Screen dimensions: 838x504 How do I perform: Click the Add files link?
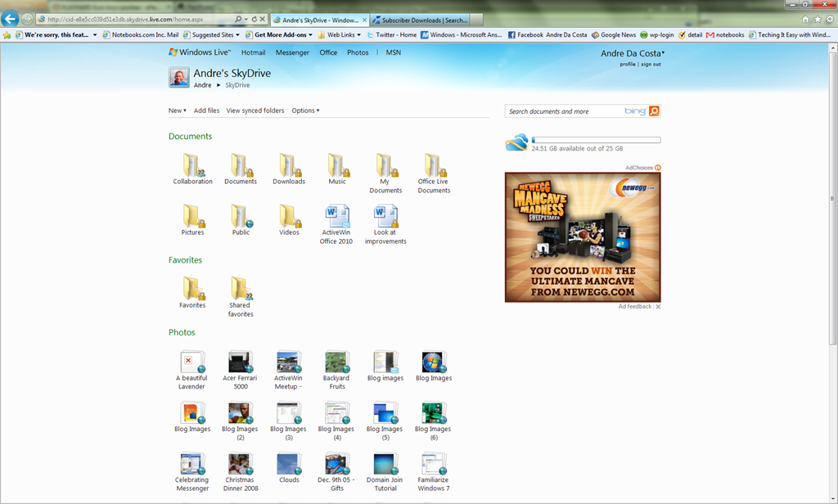pyautogui.click(x=206, y=110)
